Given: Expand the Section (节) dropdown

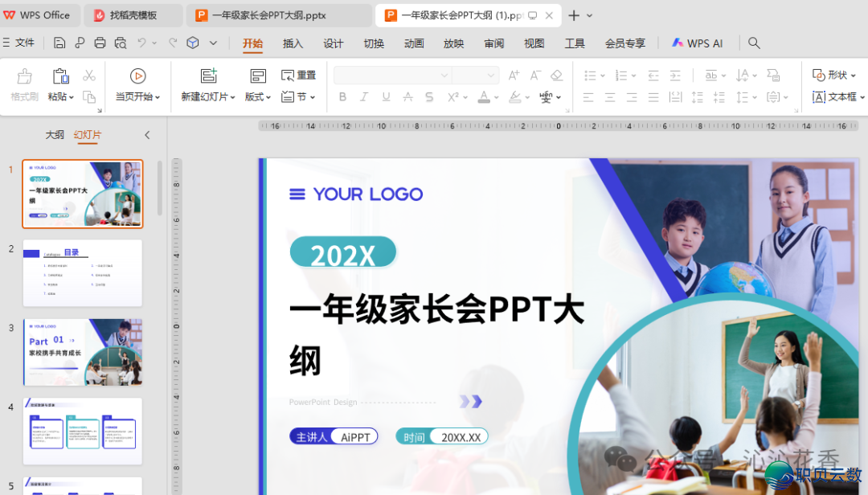Looking at the screenshot, I should (313, 97).
